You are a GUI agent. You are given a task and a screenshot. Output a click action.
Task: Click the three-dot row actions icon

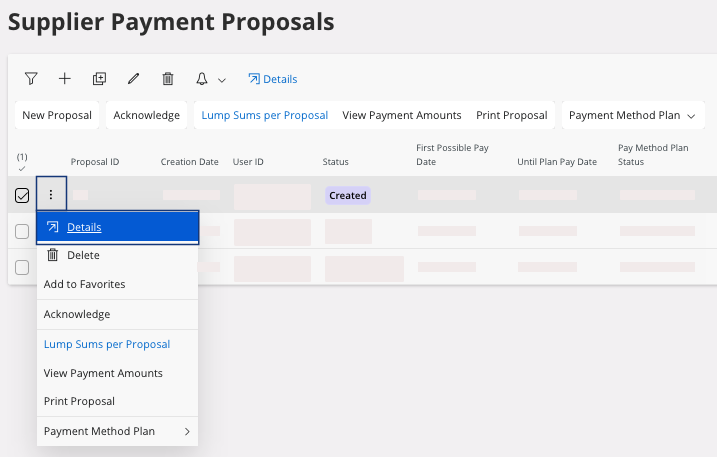pos(51,195)
